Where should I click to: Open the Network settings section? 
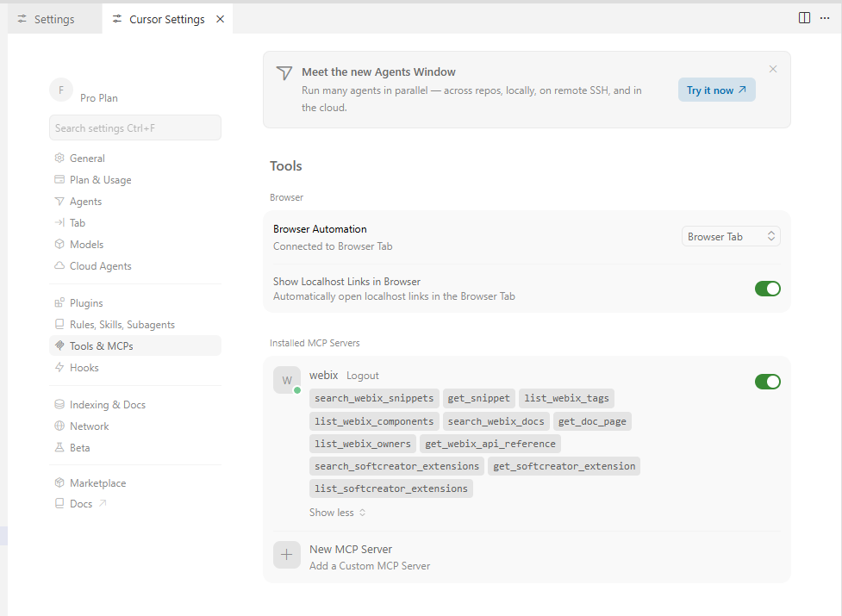[x=134, y=426]
